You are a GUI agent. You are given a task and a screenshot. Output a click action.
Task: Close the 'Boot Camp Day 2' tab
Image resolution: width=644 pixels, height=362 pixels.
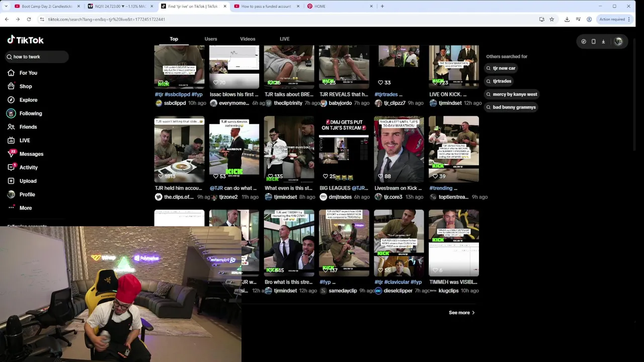click(78, 6)
